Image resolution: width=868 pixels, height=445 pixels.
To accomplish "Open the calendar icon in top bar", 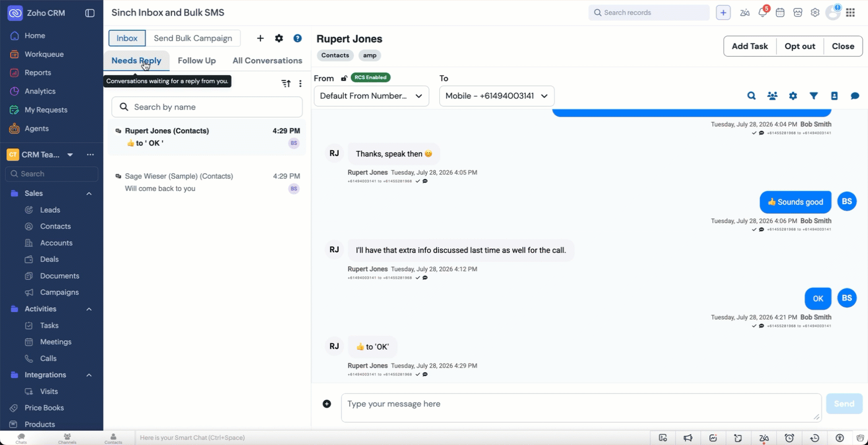I will tap(780, 13).
